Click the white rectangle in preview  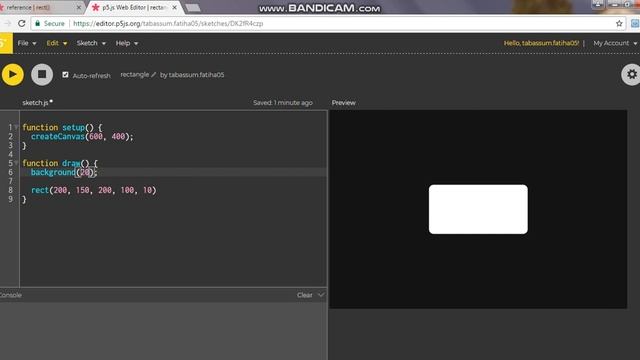click(x=478, y=209)
